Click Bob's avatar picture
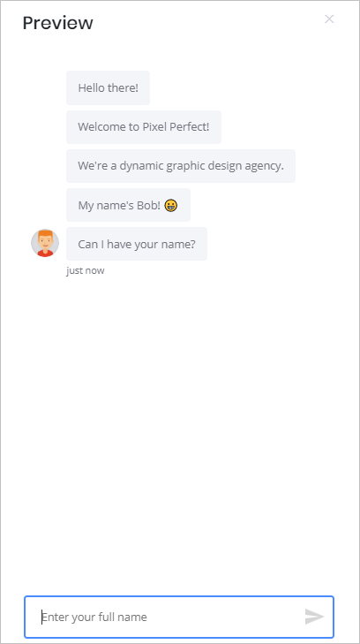 coord(45,243)
